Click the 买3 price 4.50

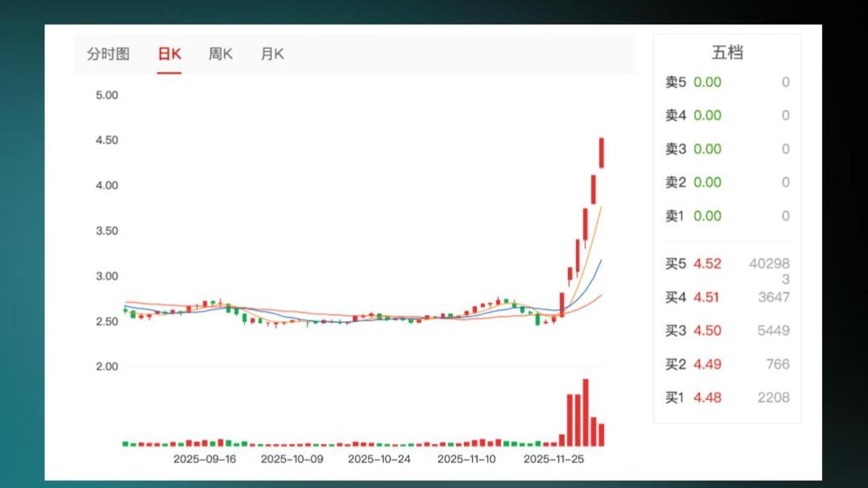pos(707,331)
